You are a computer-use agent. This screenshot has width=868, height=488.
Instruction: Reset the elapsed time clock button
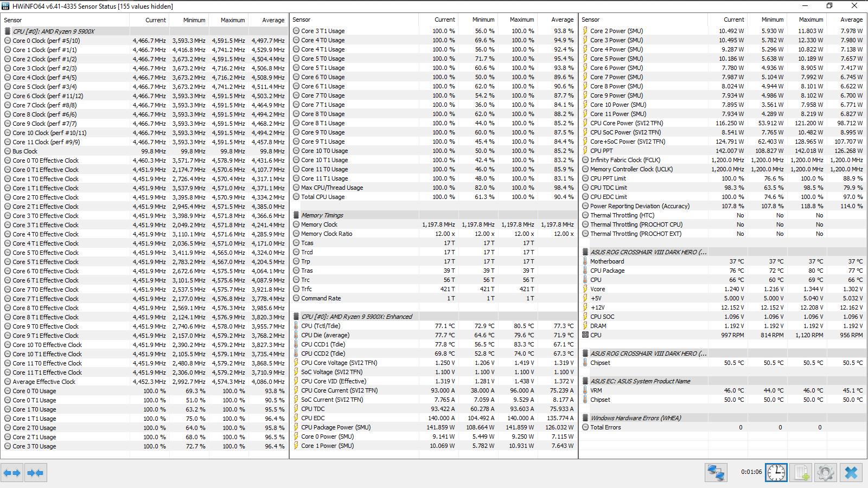tap(776, 473)
